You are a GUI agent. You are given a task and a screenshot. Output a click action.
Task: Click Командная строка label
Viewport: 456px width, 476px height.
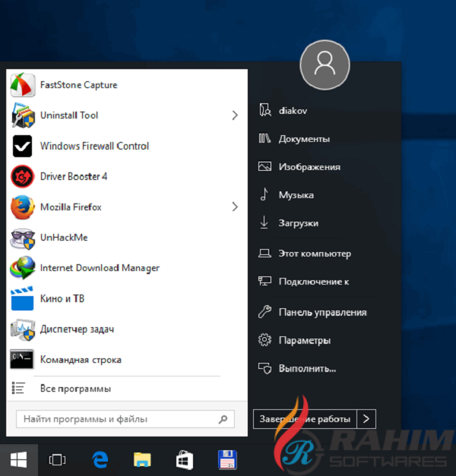(x=81, y=360)
